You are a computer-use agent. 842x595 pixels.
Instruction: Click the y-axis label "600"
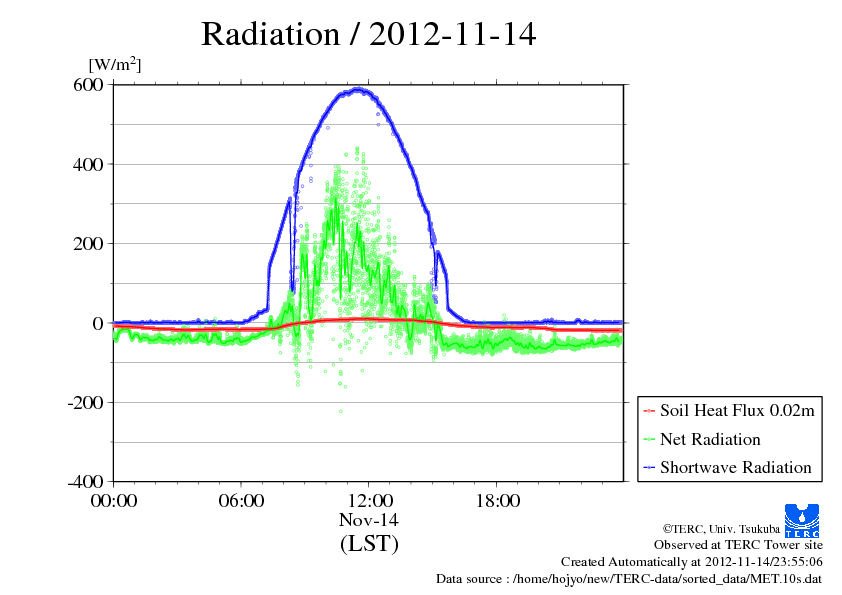tap(89, 84)
